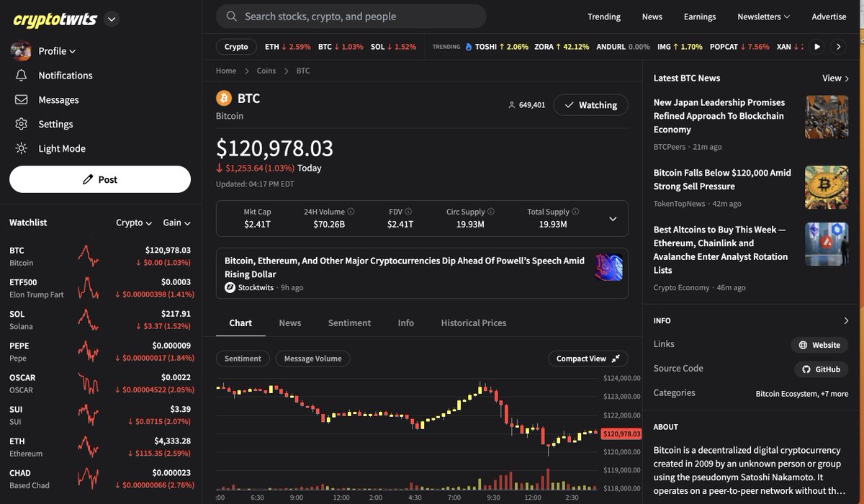Click ETH in the ticker bar
Viewport: 864px width, 504px height.
pos(287,47)
